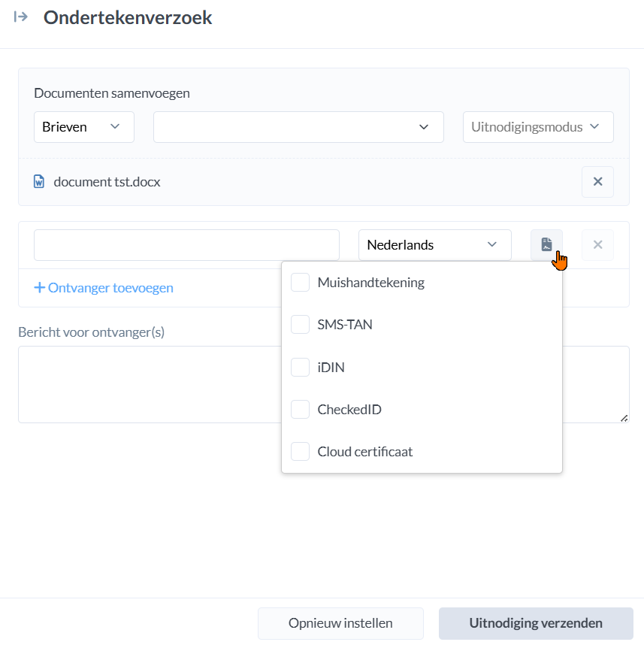The height and width of the screenshot is (645, 644).
Task: Expand the empty document selection dropdown
Action: click(x=298, y=127)
